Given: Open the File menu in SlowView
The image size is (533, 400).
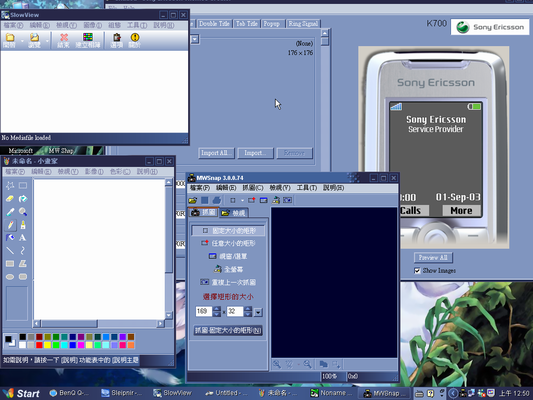Looking at the screenshot, I should [13, 25].
